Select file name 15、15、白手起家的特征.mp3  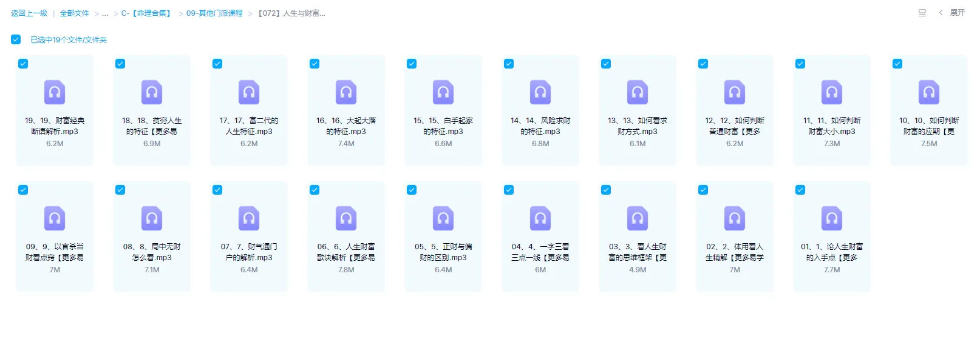pos(443,126)
